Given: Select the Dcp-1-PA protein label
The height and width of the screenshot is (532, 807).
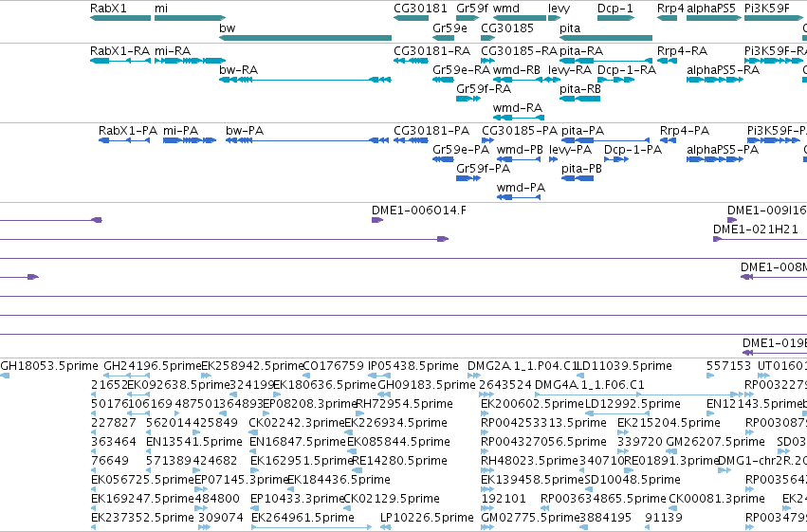Looking at the screenshot, I should [x=633, y=149].
